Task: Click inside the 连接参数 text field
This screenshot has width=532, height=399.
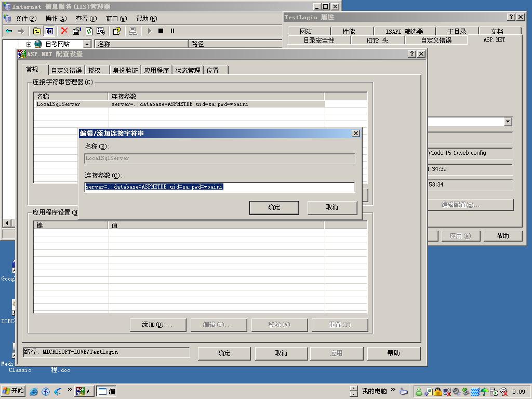Action: click(218, 187)
